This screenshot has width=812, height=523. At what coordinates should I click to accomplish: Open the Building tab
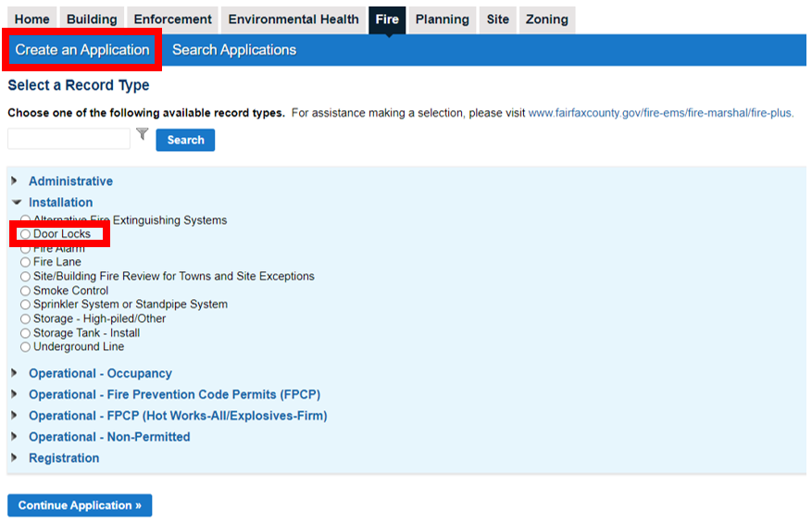point(92,19)
